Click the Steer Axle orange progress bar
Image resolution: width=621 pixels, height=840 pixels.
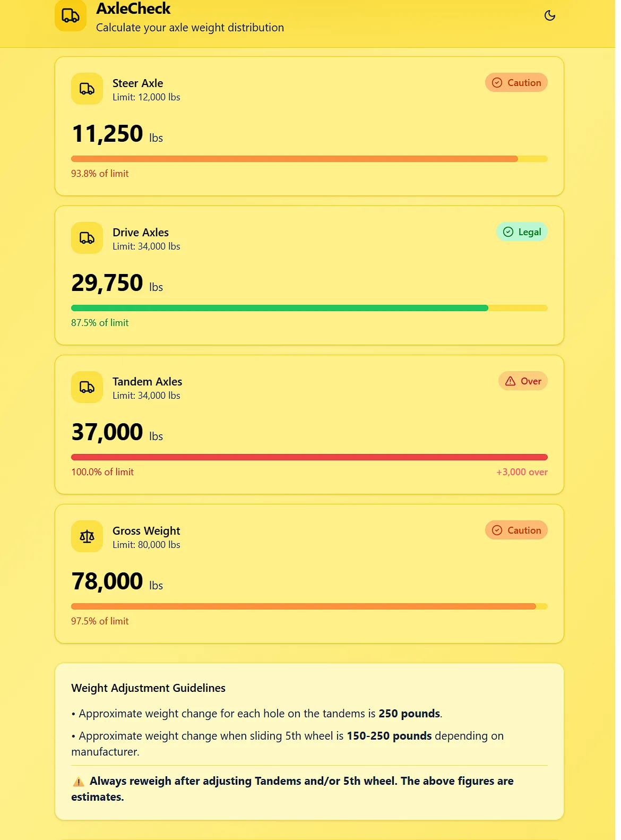point(295,159)
